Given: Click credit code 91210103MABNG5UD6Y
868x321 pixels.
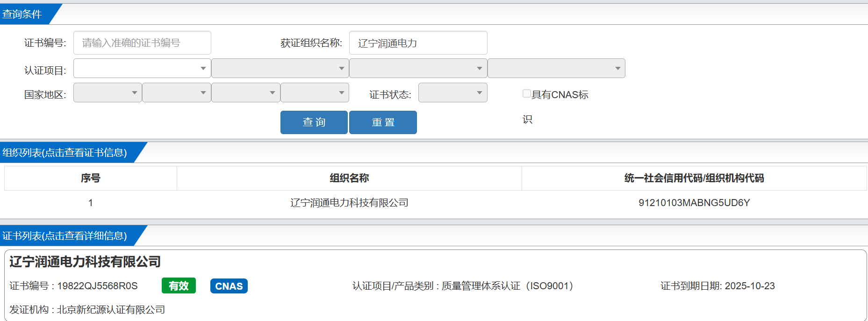Looking at the screenshot, I should tap(694, 203).
